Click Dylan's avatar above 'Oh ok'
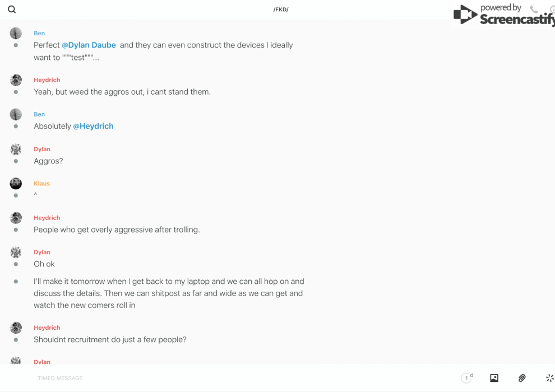The width and height of the screenshot is (555, 392). point(16,252)
